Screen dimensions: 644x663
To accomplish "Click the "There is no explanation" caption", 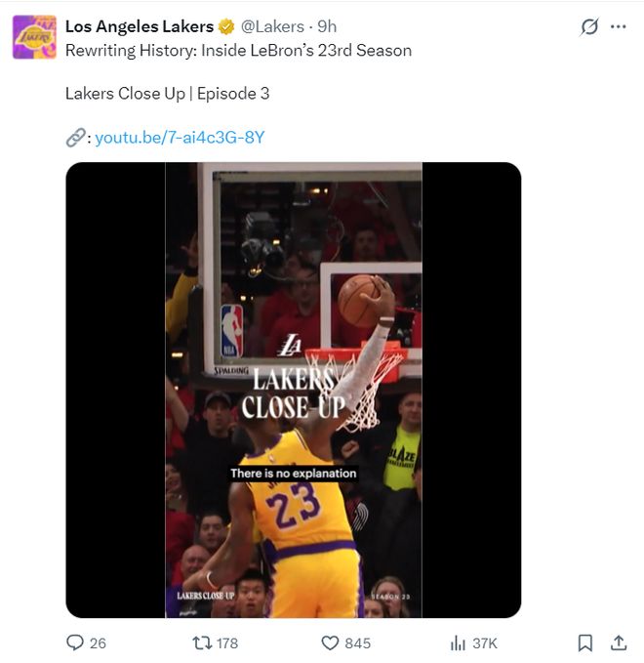I will pos(293,473).
